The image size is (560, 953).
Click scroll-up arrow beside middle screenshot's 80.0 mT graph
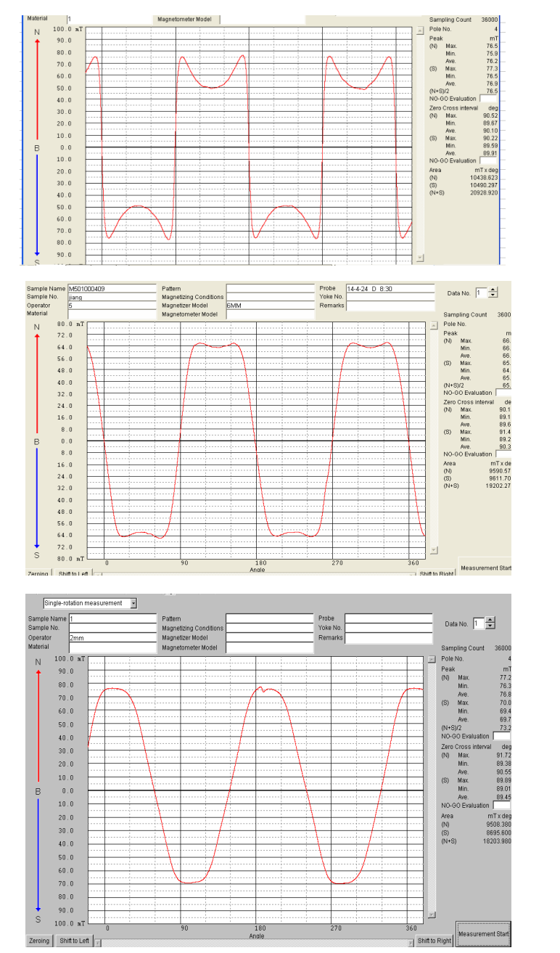434,324
